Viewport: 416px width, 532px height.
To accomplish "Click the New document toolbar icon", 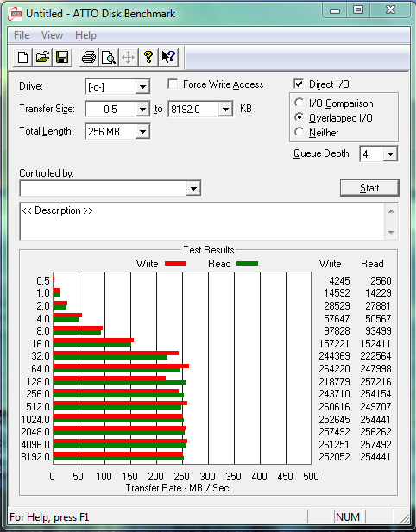I will (x=22, y=57).
